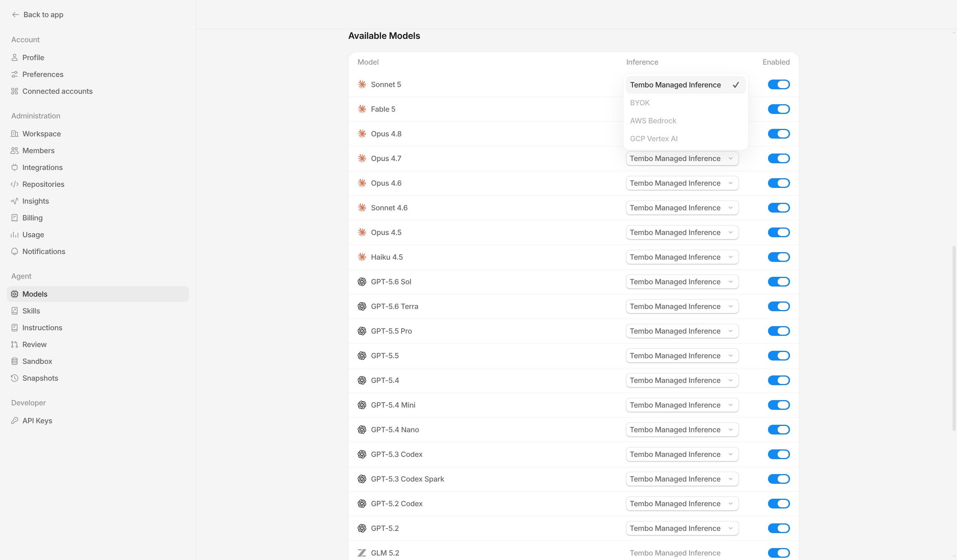Go to the Sandbox settings page
Image resolution: width=957 pixels, height=560 pixels.
point(97,361)
